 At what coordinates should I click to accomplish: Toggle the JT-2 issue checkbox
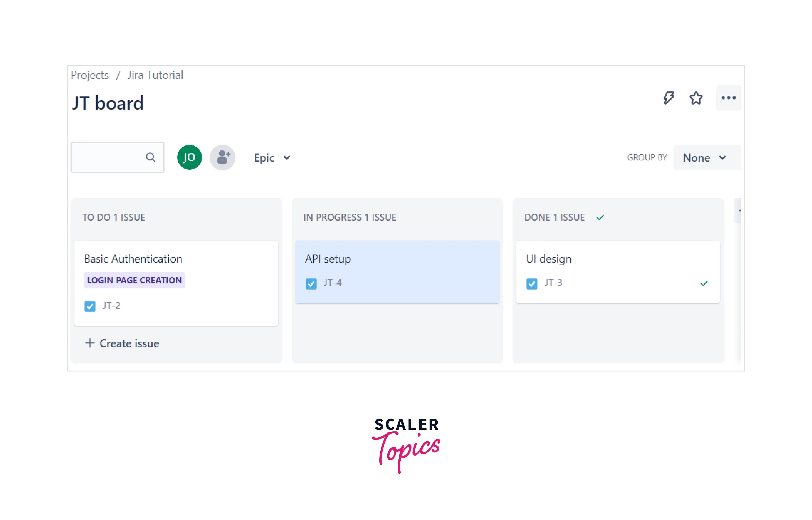[90, 306]
